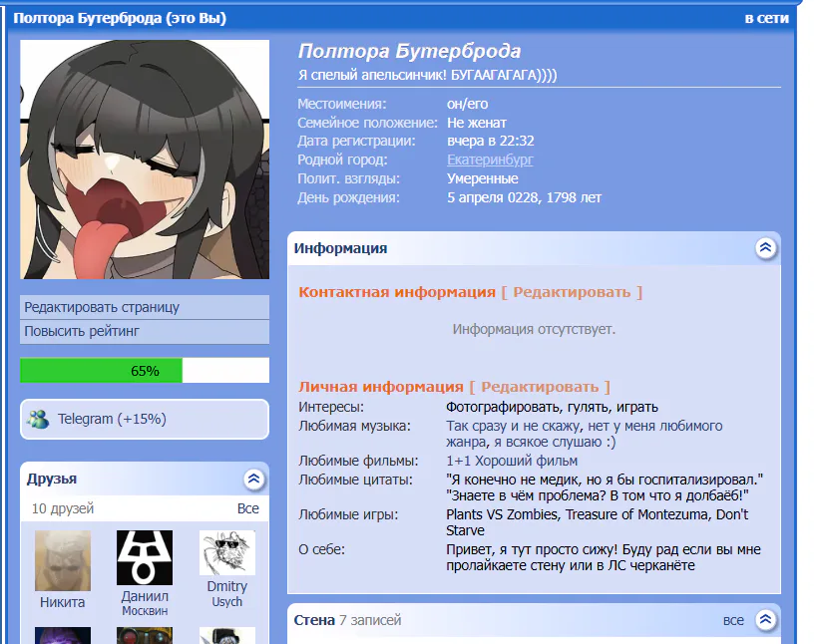Click the political views value 'Умеренные'
The height and width of the screenshot is (644, 816).
click(483, 179)
